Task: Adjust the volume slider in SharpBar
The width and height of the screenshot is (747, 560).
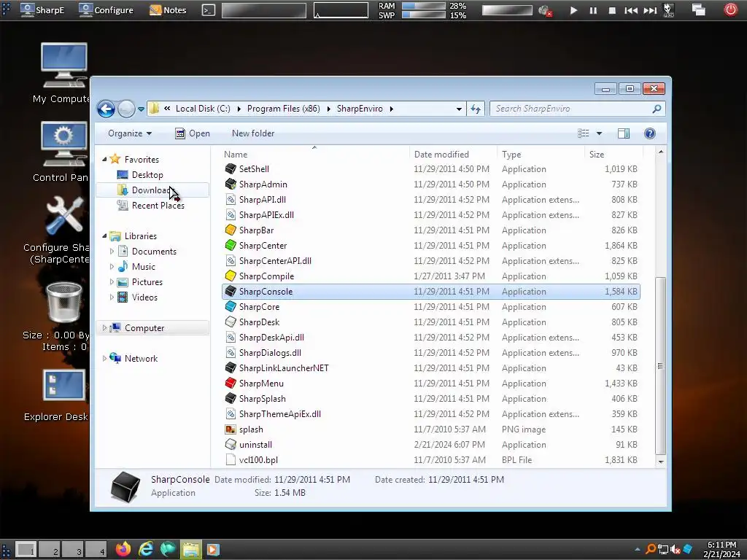Action: pos(507,10)
